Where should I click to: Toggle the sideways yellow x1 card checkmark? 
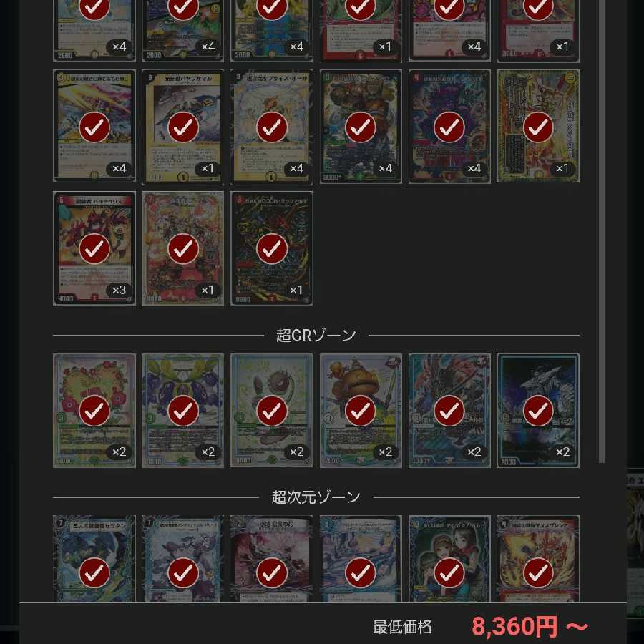click(x=537, y=127)
